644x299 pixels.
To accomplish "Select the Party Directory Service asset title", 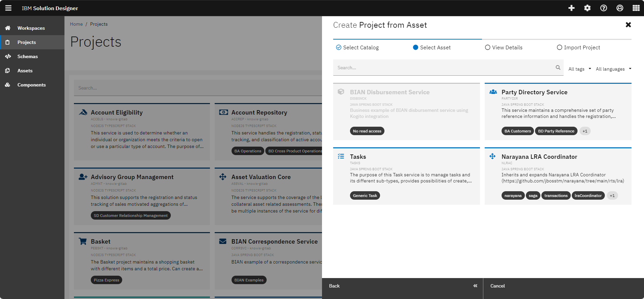I will 534,92.
